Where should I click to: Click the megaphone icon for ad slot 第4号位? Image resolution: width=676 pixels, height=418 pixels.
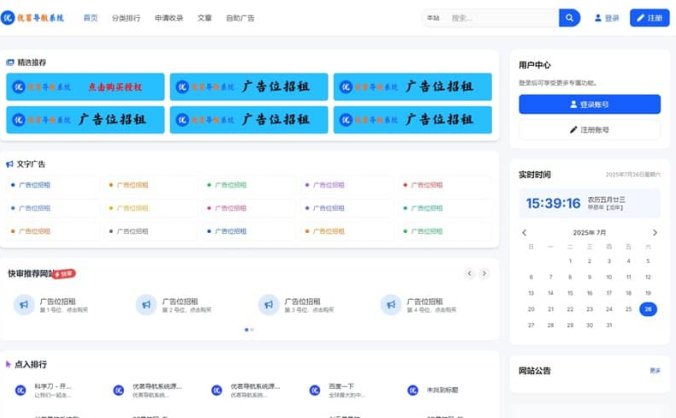pyautogui.click(x=391, y=305)
